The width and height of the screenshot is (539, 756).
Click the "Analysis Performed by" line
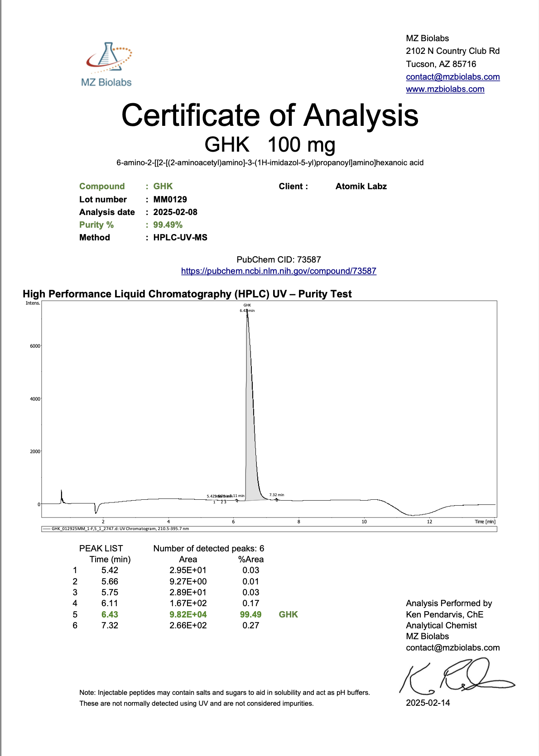pyautogui.click(x=449, y=603)
